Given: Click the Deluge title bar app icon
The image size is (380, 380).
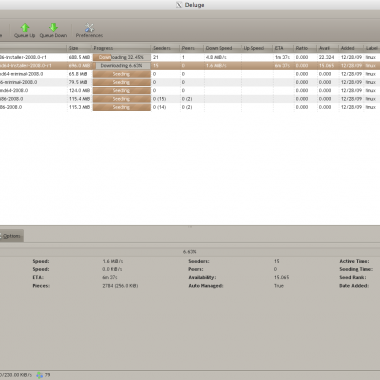Looking at the screenshot, I should [179, 5].
